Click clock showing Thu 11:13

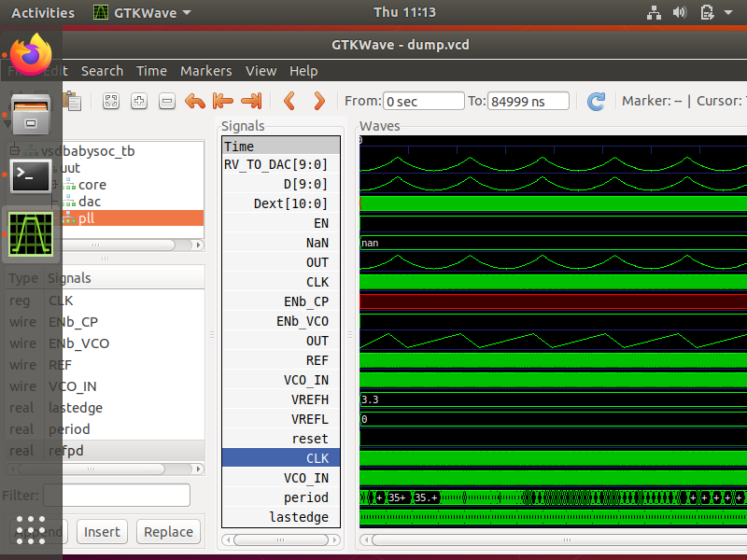point(404,12)
